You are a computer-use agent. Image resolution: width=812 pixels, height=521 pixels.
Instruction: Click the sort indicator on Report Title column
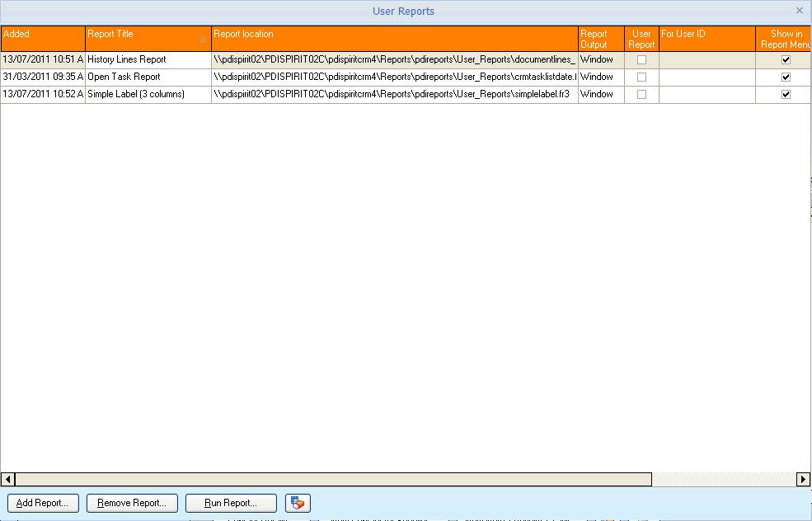[203, 39]
